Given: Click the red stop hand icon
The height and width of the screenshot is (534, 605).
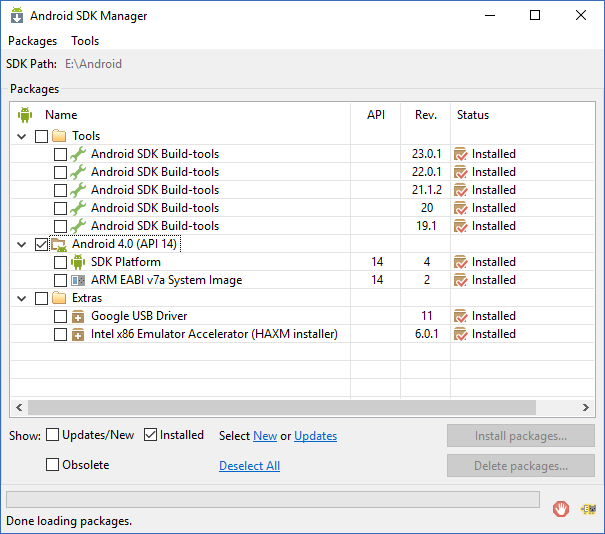Looking at the screenshot, I should click(x=562, y=508).
